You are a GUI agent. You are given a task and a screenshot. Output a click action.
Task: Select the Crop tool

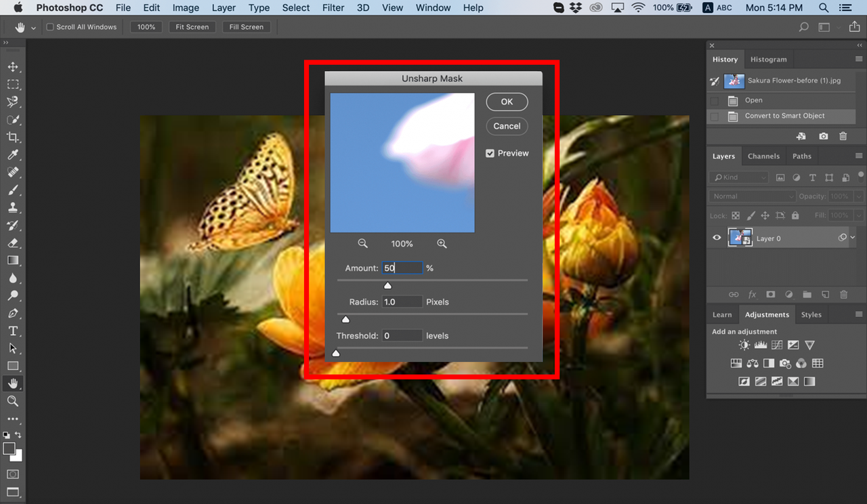[14, 137]
